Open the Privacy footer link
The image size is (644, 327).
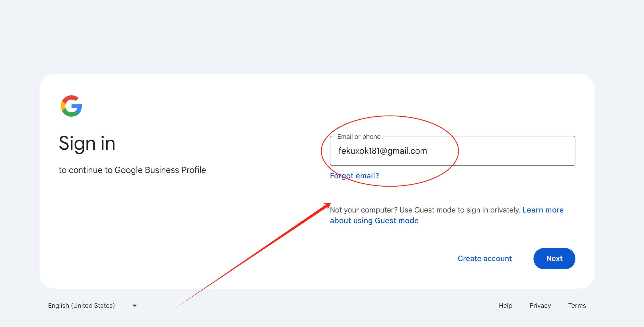point(540,305)
